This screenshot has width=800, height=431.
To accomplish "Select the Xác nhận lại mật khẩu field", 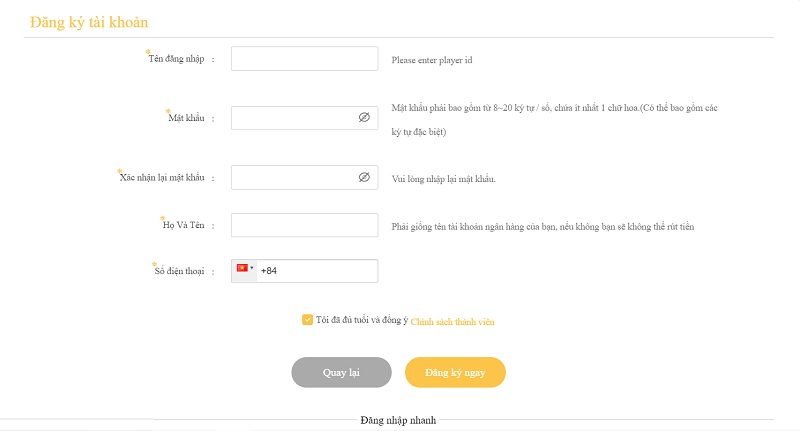I will click(292, 178).
